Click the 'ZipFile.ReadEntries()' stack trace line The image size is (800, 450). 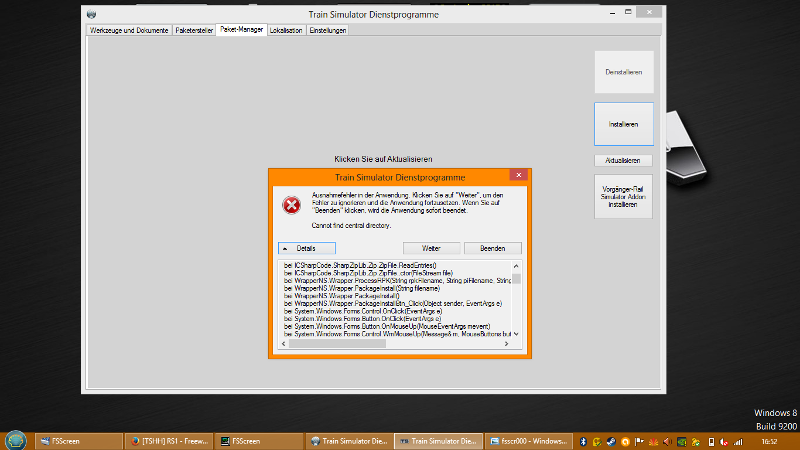(x=360, y=265)
